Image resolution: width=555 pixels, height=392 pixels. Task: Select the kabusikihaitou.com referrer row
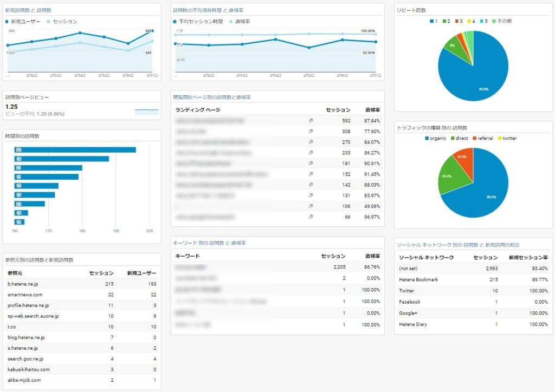82,369
